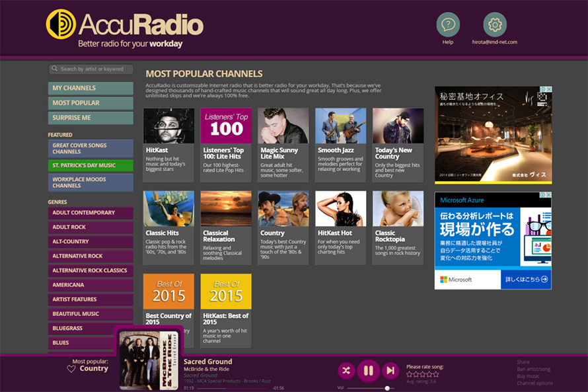588x392 pixels.
Task: Click the Classic Rocktopia channel title
Action: point(390,236)
